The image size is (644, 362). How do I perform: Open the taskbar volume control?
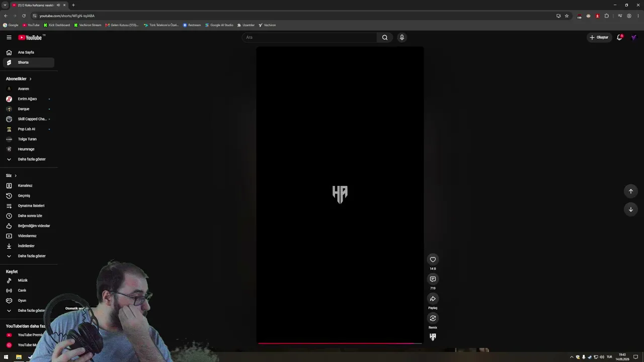[x=602, y=357]
